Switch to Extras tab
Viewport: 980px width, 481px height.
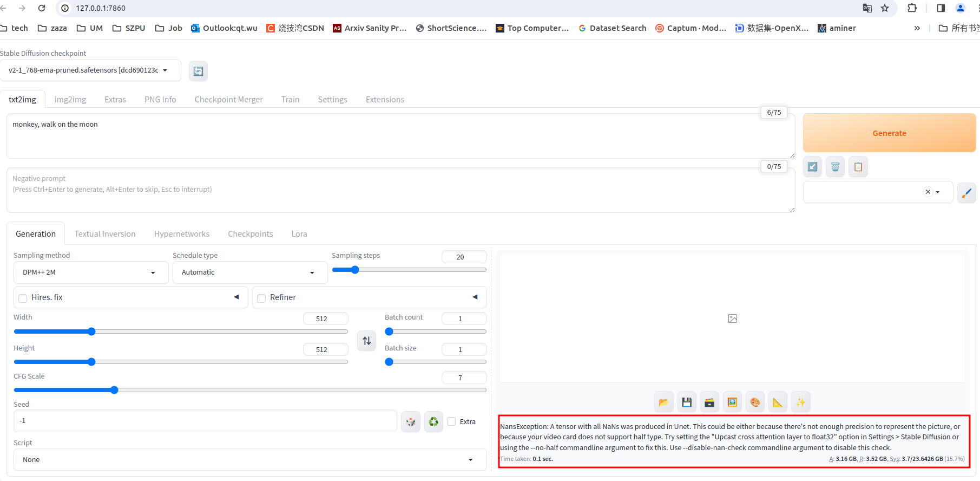pyautogui.click(x=115, y=100)
